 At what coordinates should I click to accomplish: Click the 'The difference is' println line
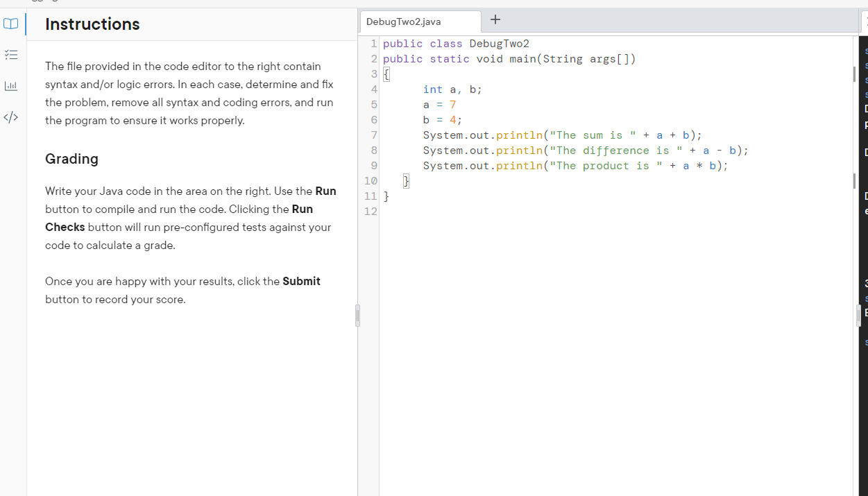tap(586, 151)
